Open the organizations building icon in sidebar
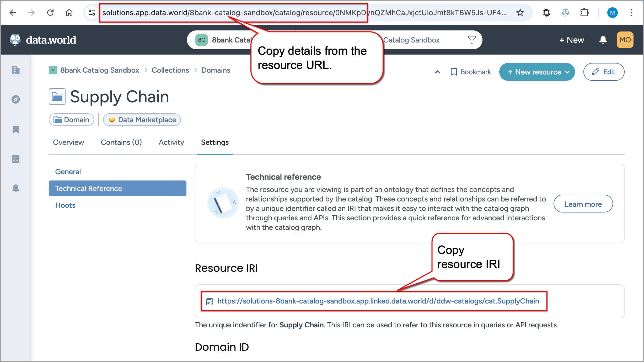The height and width of the screenshot is (362, 644). pyautogui.click(x=16, y=70)
